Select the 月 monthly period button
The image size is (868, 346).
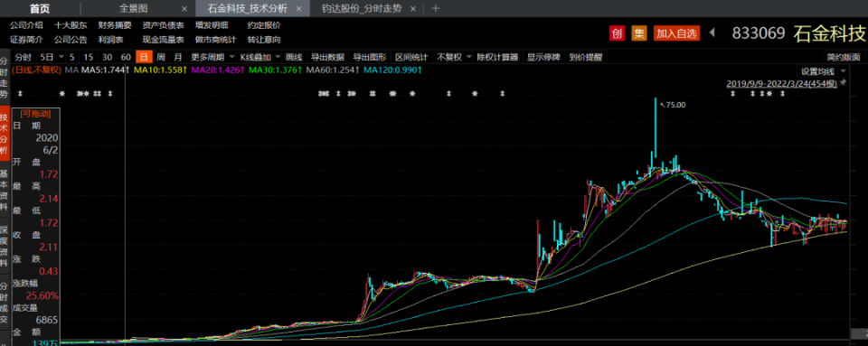click(178, 57)
